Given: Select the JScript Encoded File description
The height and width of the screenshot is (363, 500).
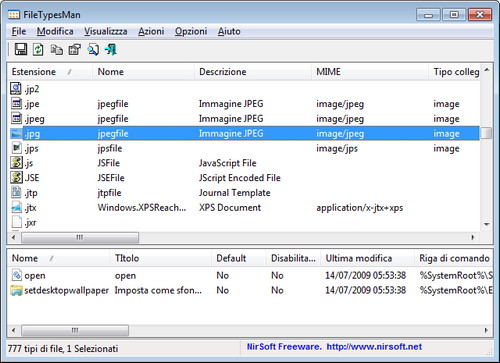Looking at the screenshot, I should [x=240, y=178].
